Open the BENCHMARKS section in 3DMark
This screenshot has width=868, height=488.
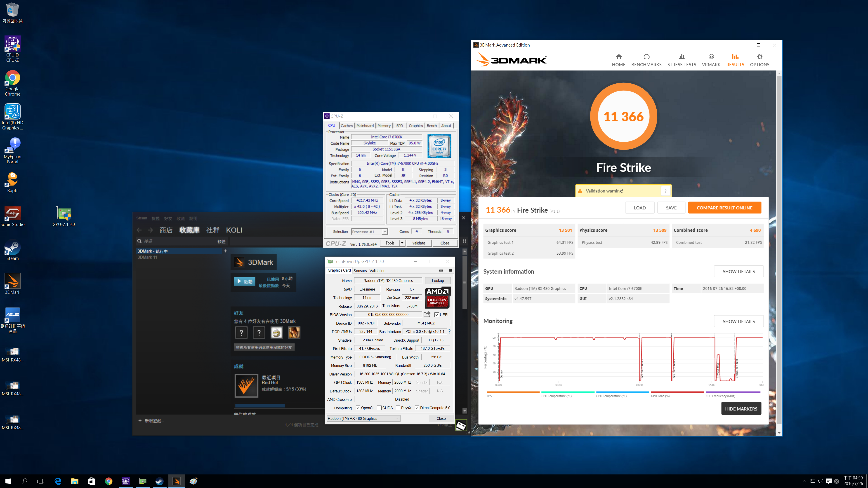646,60
